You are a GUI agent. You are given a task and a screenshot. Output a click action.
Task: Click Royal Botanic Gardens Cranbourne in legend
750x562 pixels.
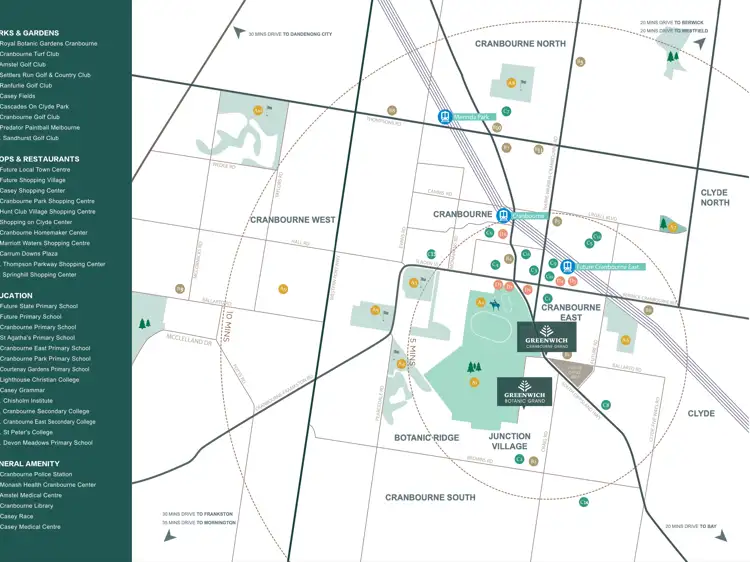click(x=49, y=44)
